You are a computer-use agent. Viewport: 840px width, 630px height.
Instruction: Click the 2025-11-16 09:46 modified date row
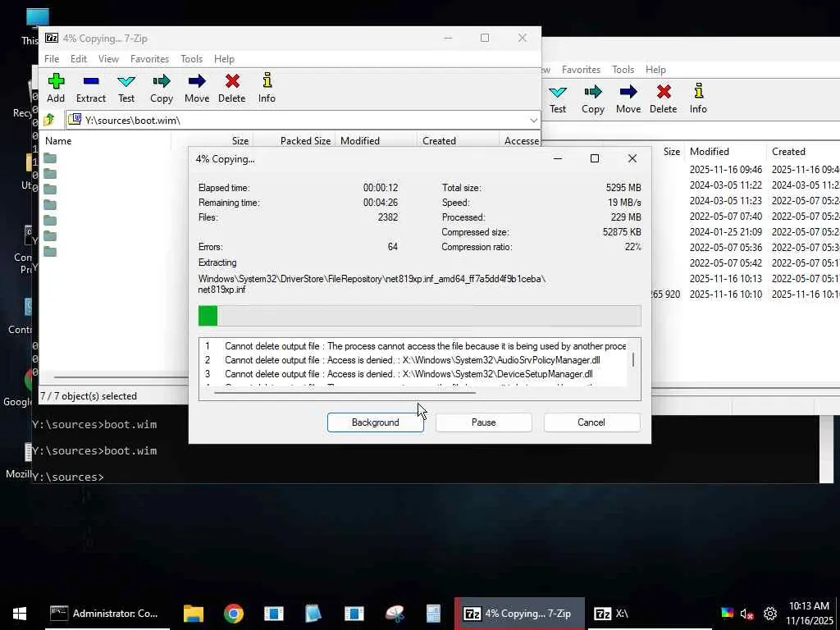point(725,169)
